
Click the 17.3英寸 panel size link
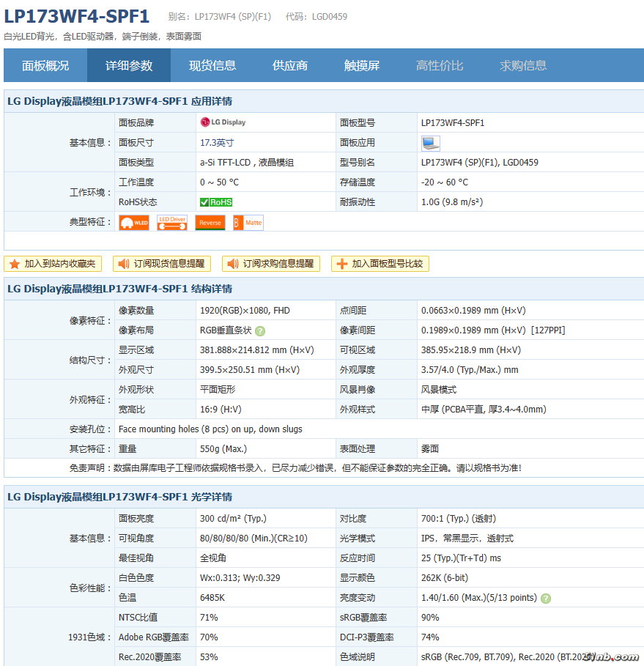[217, 143]
